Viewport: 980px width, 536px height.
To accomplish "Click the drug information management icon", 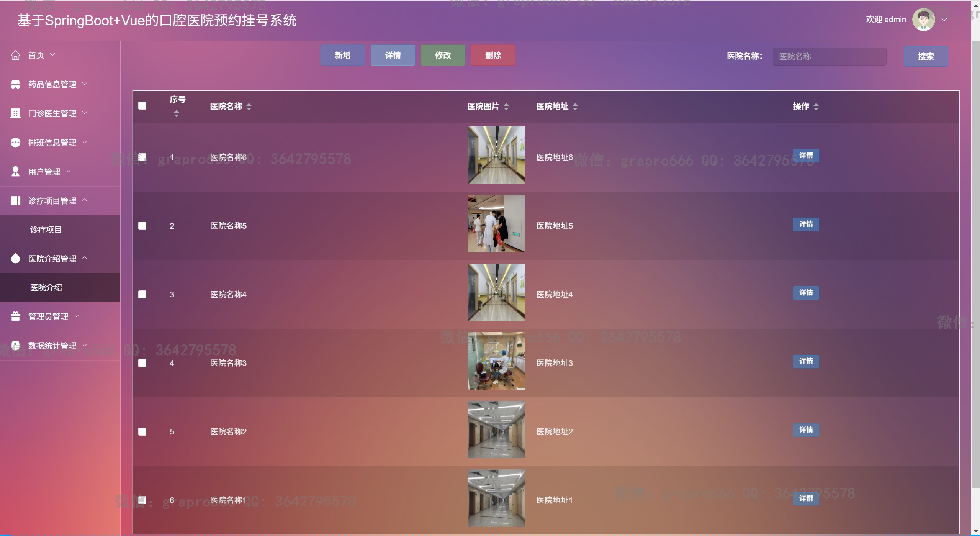I will [x=15, y=84].
